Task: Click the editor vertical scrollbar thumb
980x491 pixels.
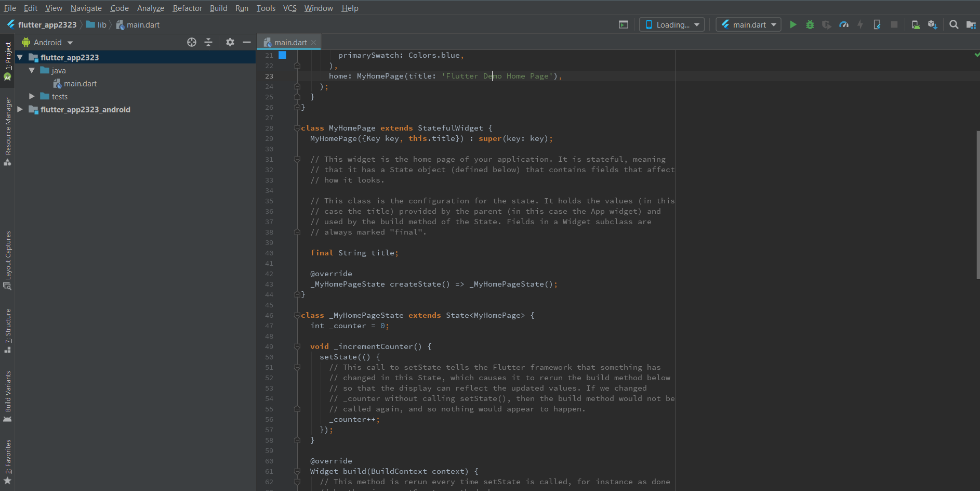Action: [978, 205]
